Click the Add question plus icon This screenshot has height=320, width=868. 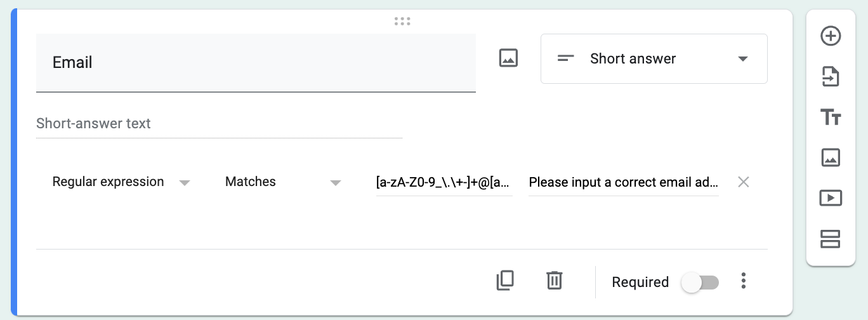click(x=831, y=36)
